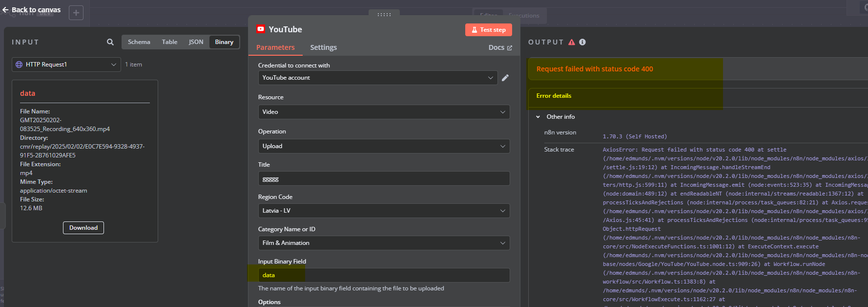Go back via Back to canvas text
The height and width of the screenshot is (307, 868).
[x=36, y=10]
